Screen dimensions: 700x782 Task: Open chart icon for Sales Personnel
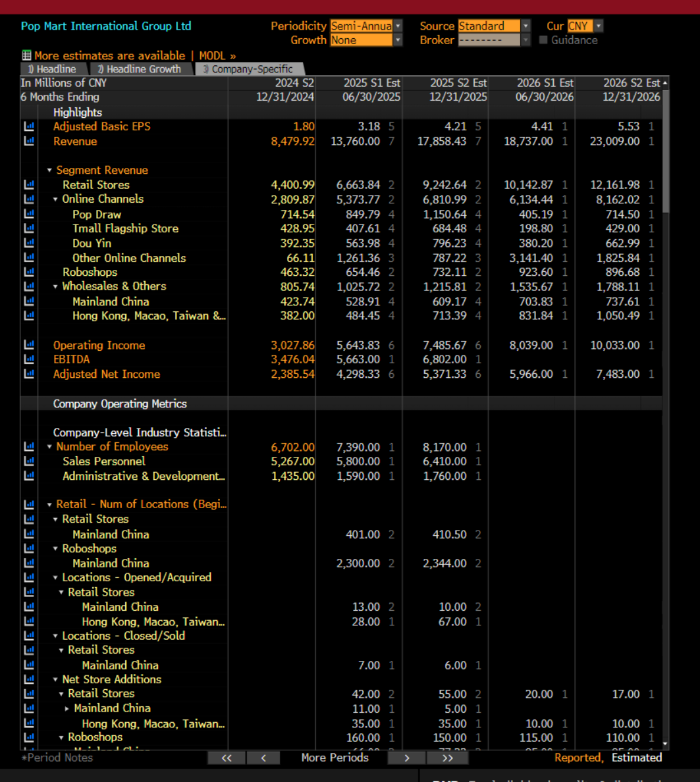point(29,461)
